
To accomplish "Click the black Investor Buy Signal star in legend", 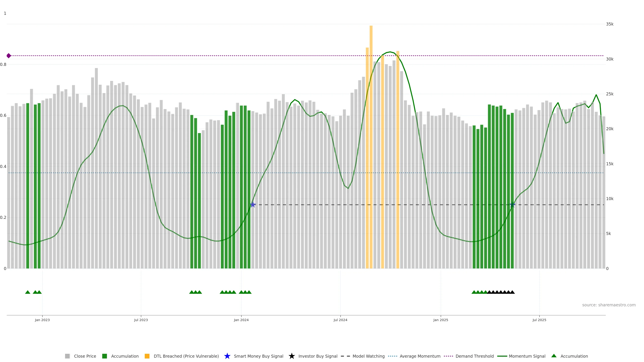I will (291, 356).
